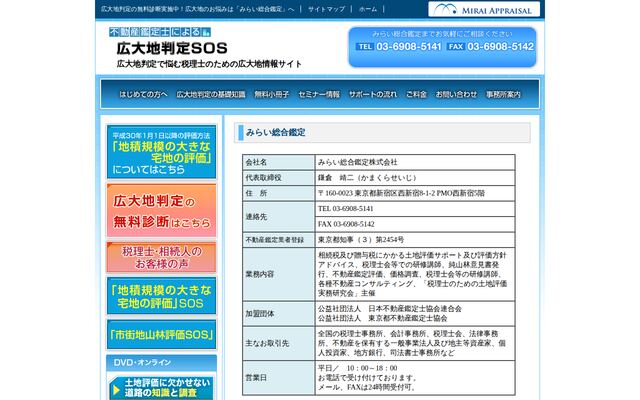The image size is (640, 400).
Task: Click the 業務内容 row label
Action: point(278,274)
